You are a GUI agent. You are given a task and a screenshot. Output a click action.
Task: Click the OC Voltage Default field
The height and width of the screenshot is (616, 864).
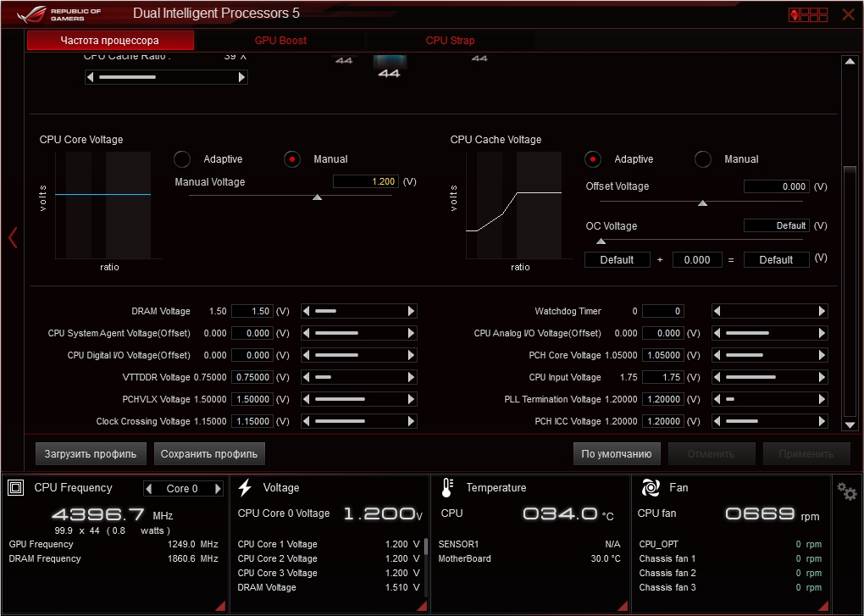pyautogui.click(x=777, y=225)
